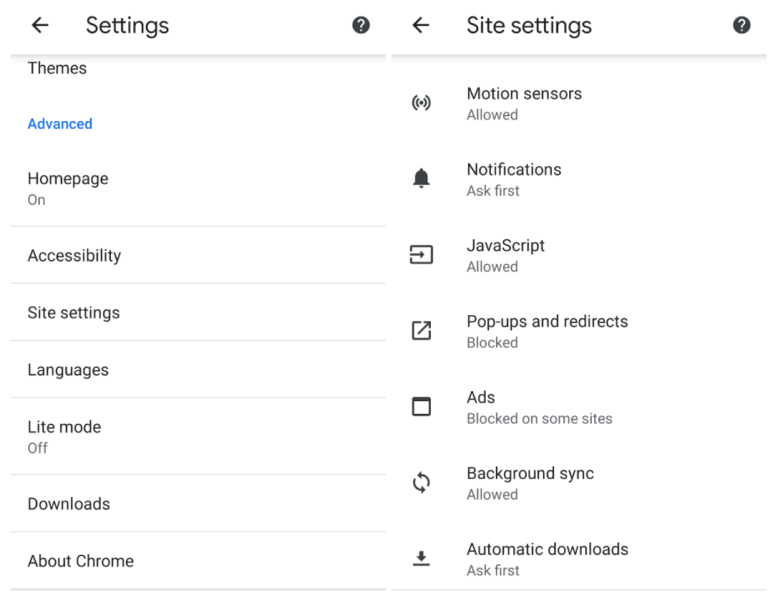
Task: Open the Themes setting
Action: [x=57, y=69]
